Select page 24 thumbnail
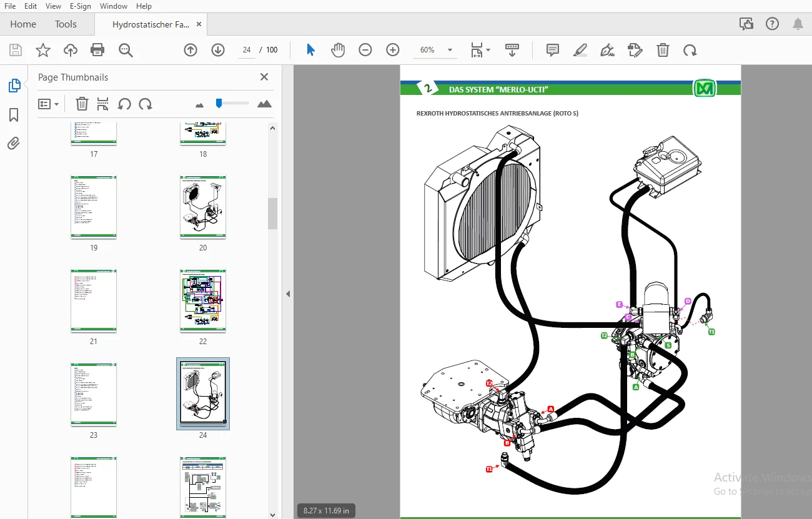The width and height of the screenshot is (812, 519). coord(203,393)
